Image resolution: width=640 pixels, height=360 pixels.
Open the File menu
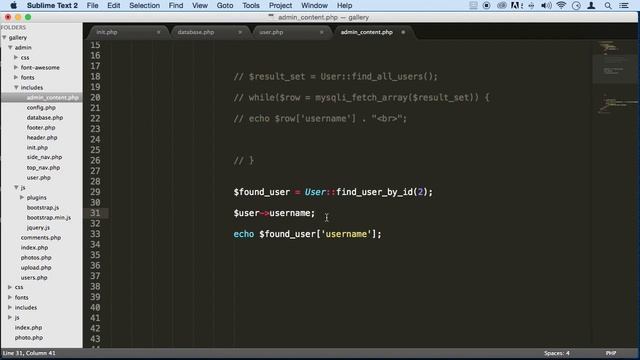point(93,5)
